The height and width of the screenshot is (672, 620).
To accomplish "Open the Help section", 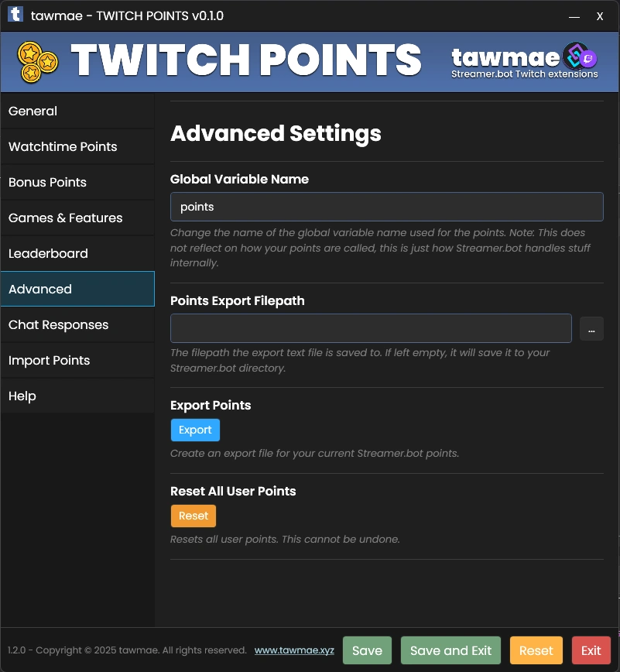I will click(x=77, y=396).
